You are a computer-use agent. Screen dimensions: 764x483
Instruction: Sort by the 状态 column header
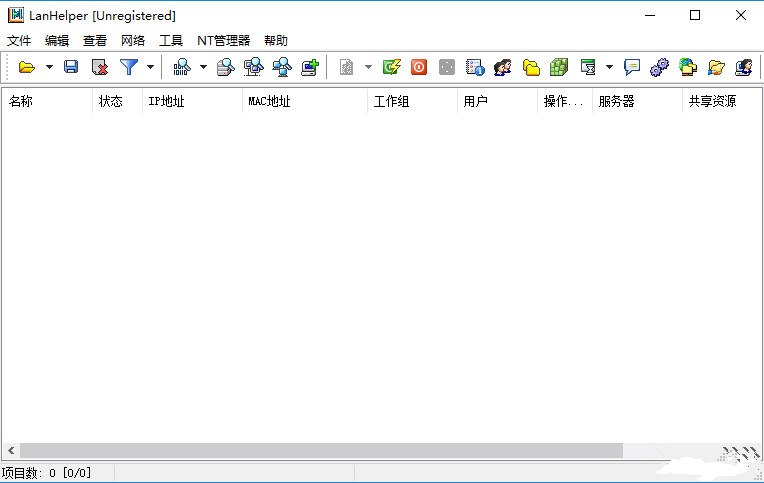pos(117,101)
